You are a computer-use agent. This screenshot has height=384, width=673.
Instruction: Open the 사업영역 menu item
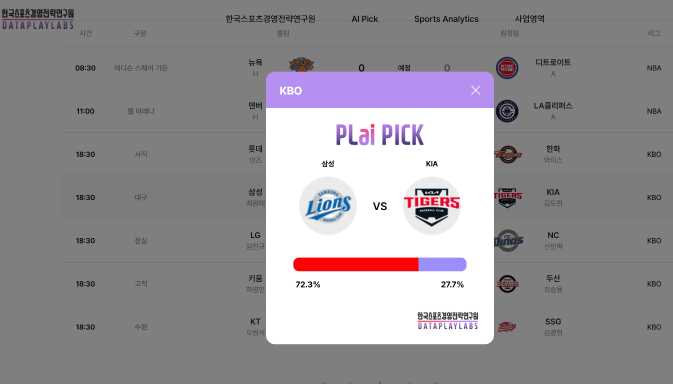pos(530,19)
